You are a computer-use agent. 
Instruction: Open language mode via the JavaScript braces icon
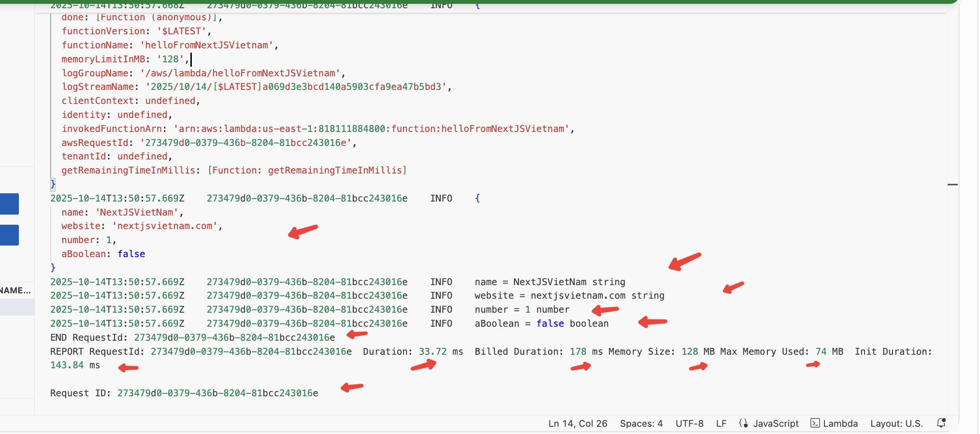[x=743, y=423]
